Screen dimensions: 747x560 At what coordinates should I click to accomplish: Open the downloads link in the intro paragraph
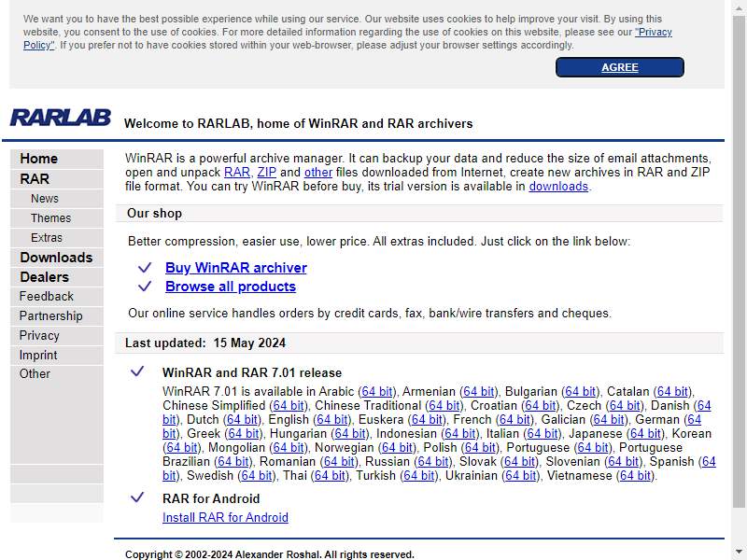(x=558, y=186)
